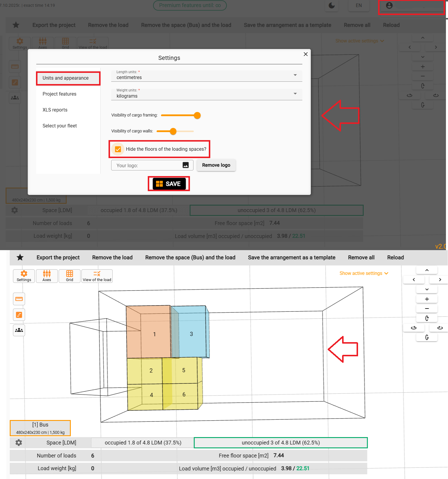The image size is (448, 479).
Task: Open the Length units dropdown
Action: [x=206, y=76]
